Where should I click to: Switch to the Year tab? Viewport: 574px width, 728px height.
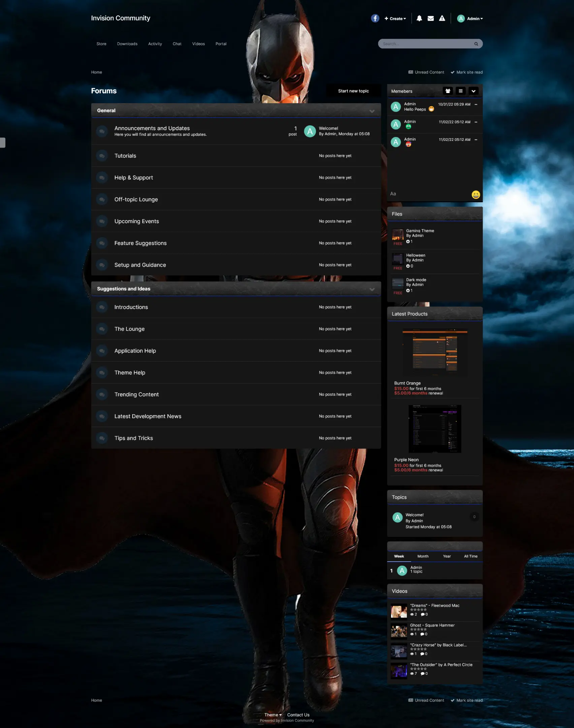pyautogui.click(x=447, y=556)
